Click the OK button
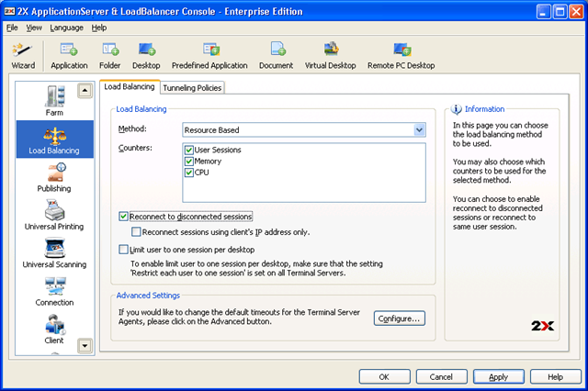 point(385,376)
